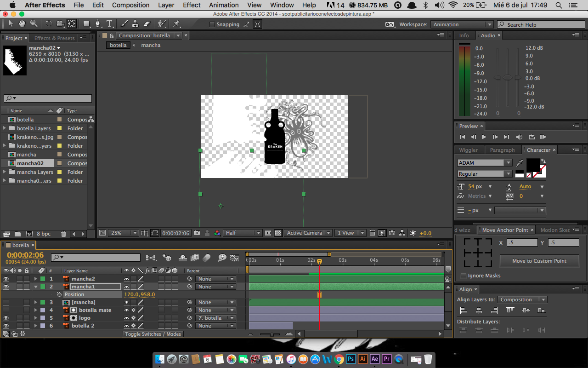Open the ADAM font family dropdown

(485, 163)
